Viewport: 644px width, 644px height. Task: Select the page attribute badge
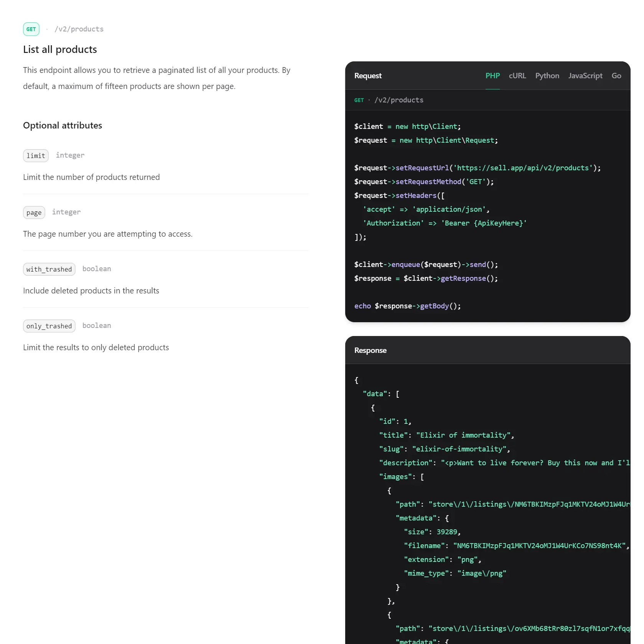pos(34,212)
